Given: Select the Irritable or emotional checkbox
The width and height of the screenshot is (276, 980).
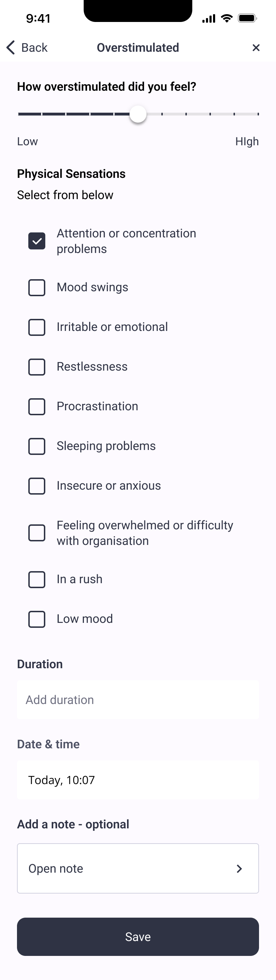Looking at the screenshot, I should 37,327.
